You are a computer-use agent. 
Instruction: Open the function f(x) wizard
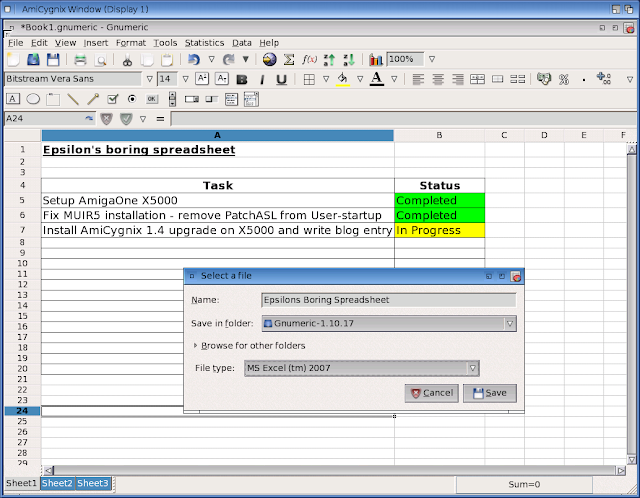point(309,60)
